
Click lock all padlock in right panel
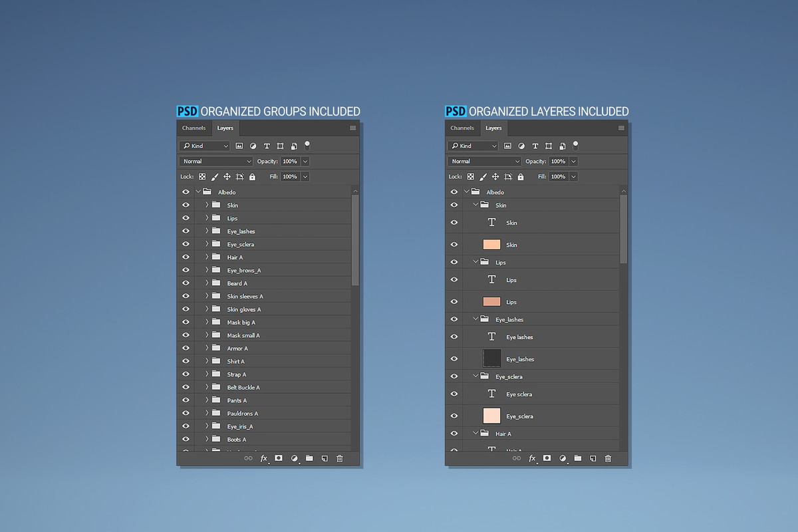pyautogui.click(x=521, y=177)
